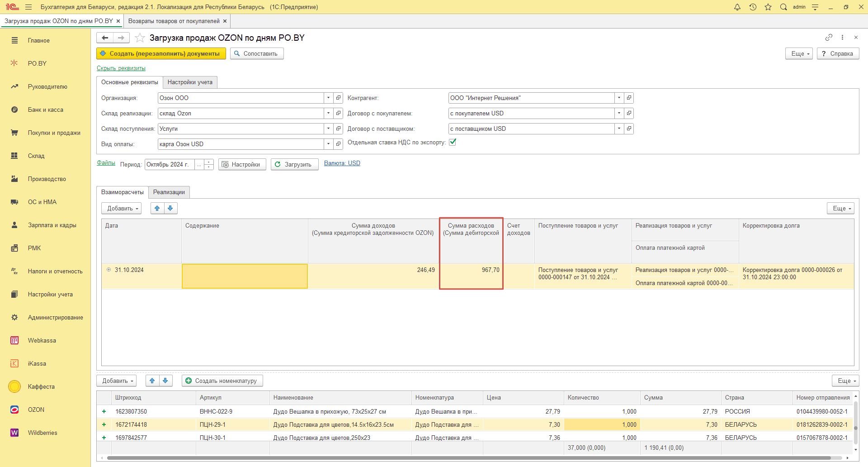Move goods row down in lower table
This screenshot has height=467, width=868.
point(165,381)
